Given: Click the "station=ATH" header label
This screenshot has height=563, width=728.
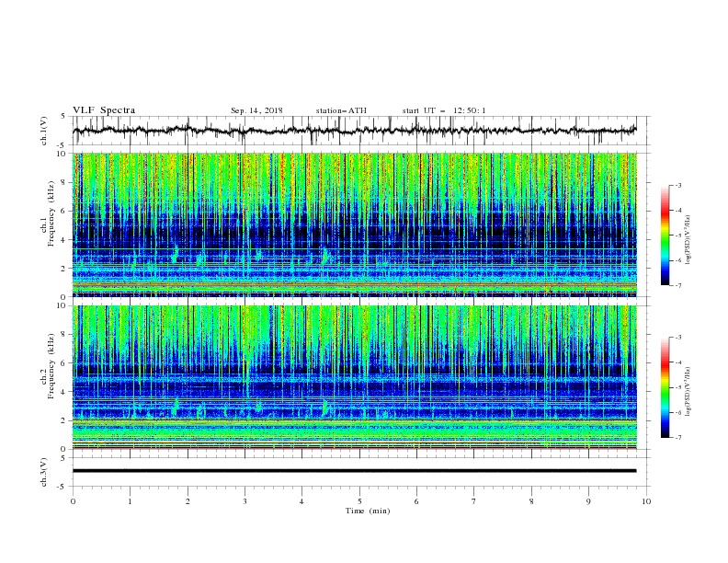Looking at the screenshot, I should (341, 110).
